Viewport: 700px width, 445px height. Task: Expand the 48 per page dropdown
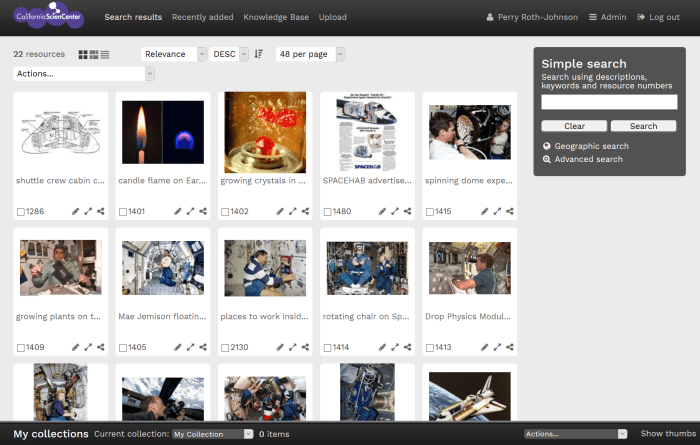tap(310, 54)
